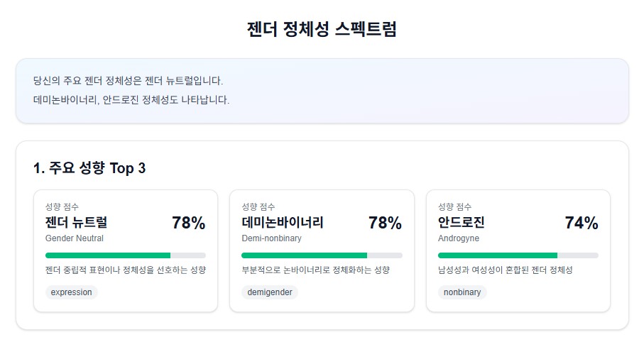Click the 젠더 정체성 스펙트럼 page heading
The image size is (644, 342).
[322, 30]
